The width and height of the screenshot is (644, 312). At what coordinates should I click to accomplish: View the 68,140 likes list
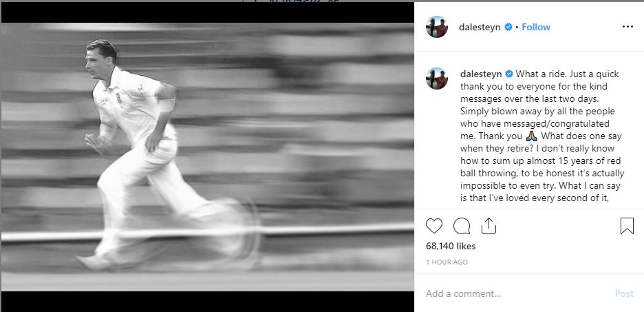451,247
